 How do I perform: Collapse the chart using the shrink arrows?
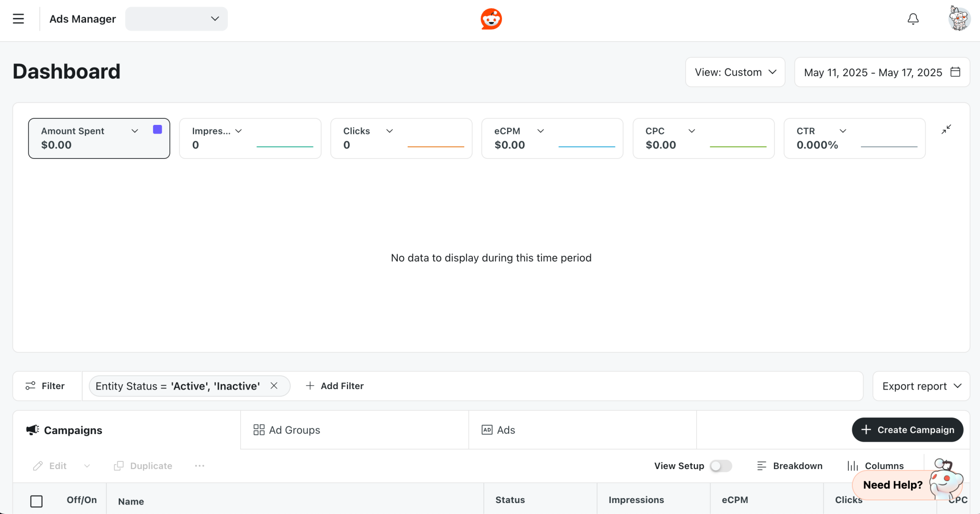[x=946, y=129]
